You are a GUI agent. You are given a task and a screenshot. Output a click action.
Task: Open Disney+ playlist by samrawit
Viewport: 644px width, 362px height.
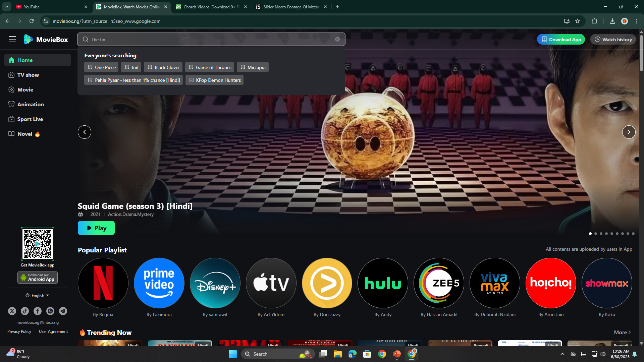coord(215,283)
